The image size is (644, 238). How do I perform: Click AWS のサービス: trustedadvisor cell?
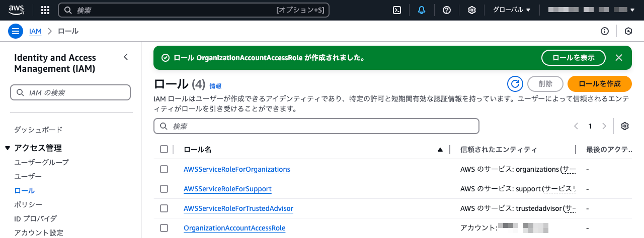(x=518, y=208)
